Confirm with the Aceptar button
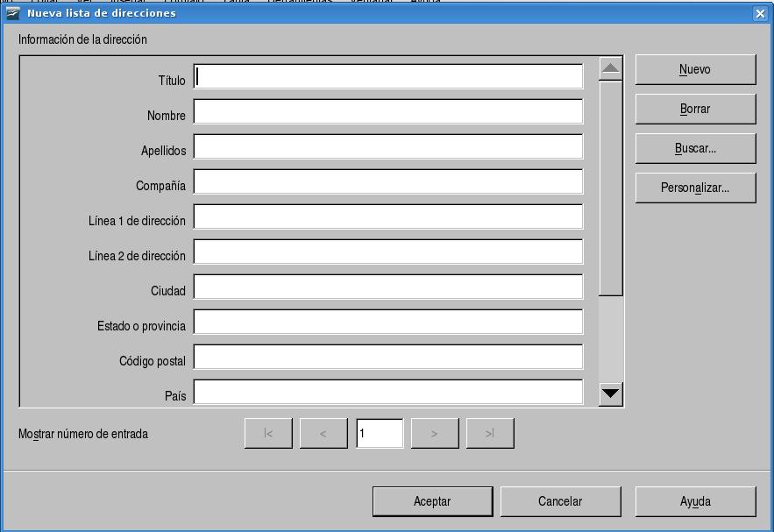Image resolution: width=774 pixels, height=532 pixels. click(432, 502)
